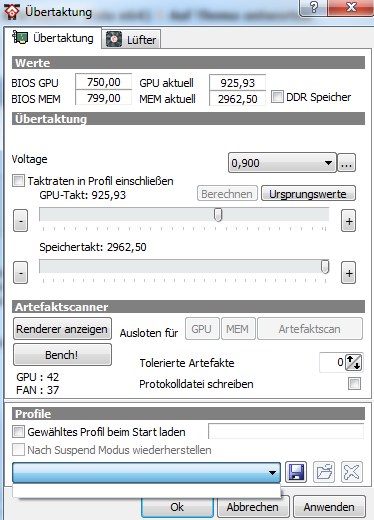374x520 pixels.
Task: Collapse the profile selection dropdown arrow
Action: pyautogui.click(x=272, y=472)
